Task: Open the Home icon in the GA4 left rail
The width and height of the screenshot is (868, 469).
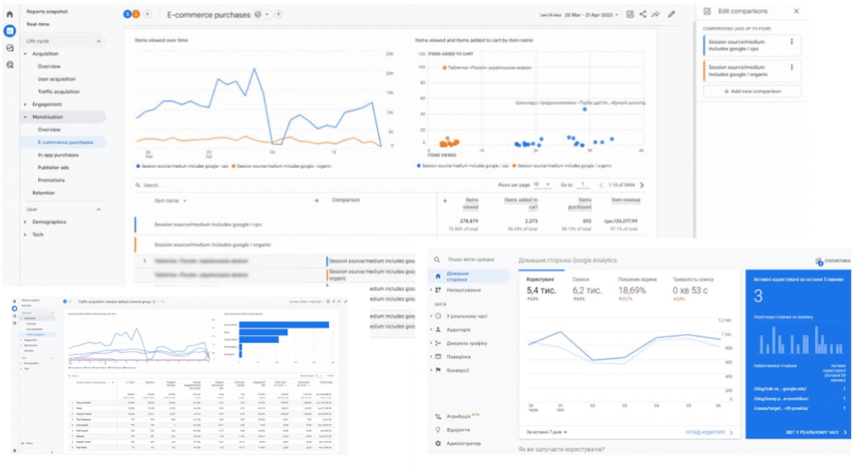Action: tap(9, 14)
